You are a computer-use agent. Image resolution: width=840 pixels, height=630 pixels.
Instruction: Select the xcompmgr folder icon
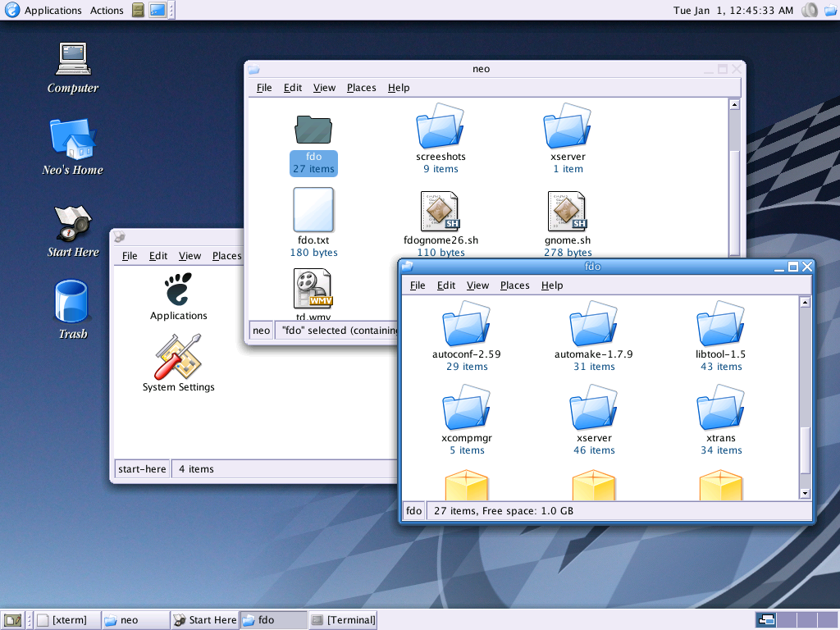point(466,407)
